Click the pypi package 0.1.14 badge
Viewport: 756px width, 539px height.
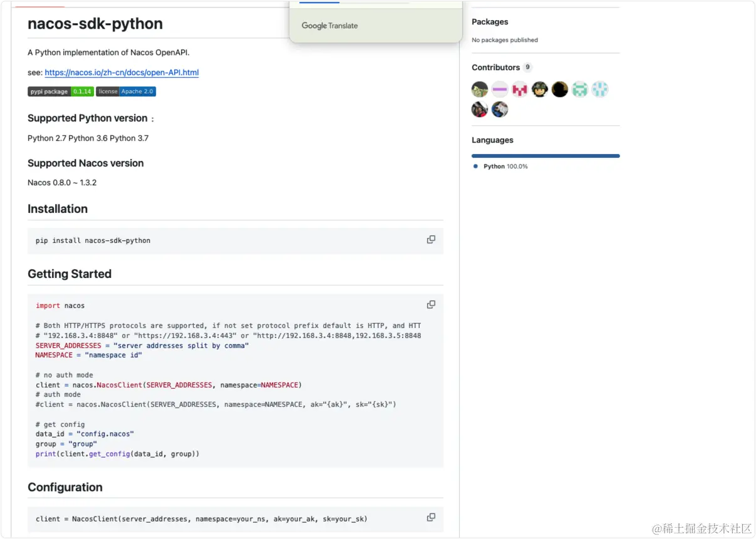point(61,91)
